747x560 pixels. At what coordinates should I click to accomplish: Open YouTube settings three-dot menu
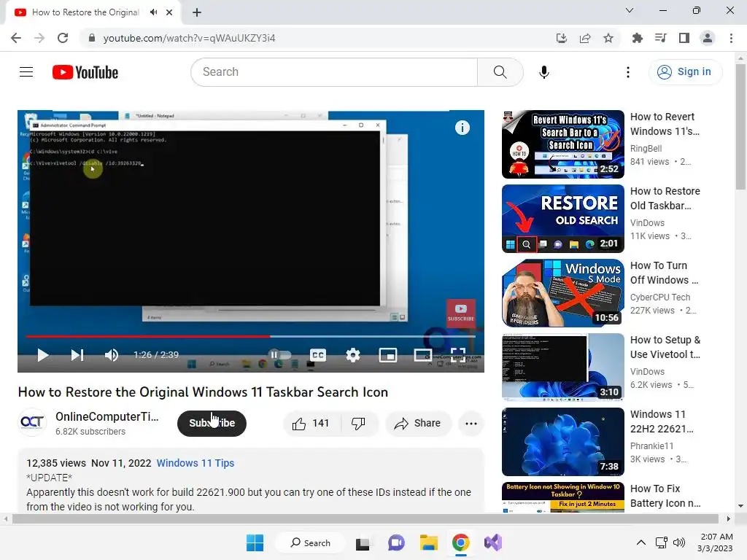[628, 72]
